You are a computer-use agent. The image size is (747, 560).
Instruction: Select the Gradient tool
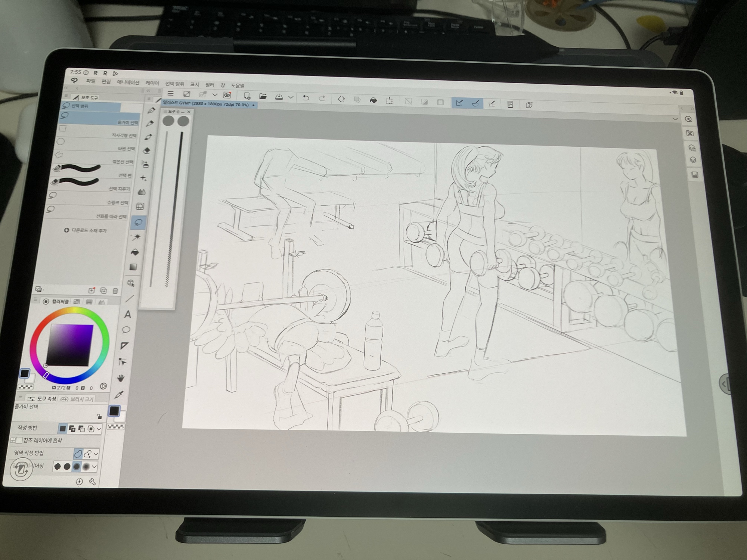point(133,267)
